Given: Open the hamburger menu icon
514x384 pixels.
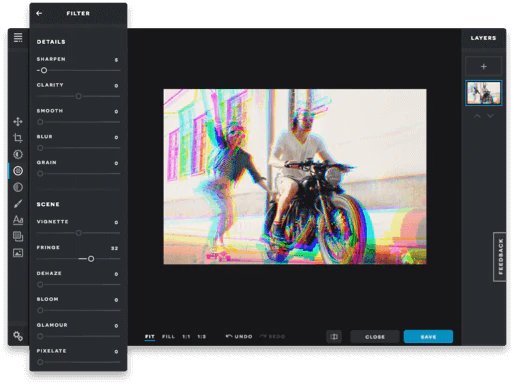Looking at the screenshot, I should (18, 37).
